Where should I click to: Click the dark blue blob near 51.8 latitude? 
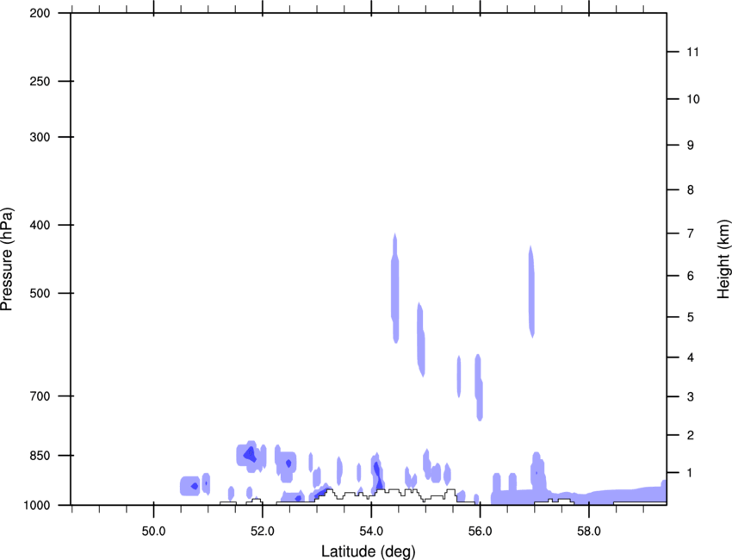251,454
